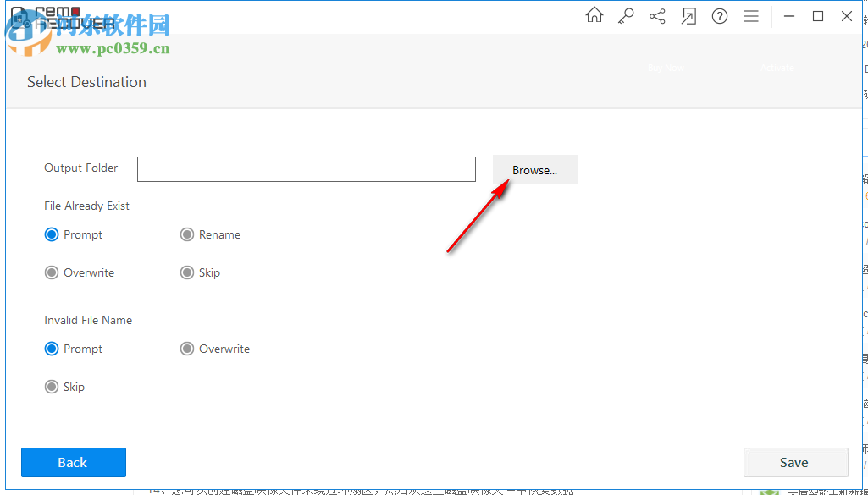Go to the Home screen icon
The width and height of the screenshot is (868, 495).
point(595,16)
